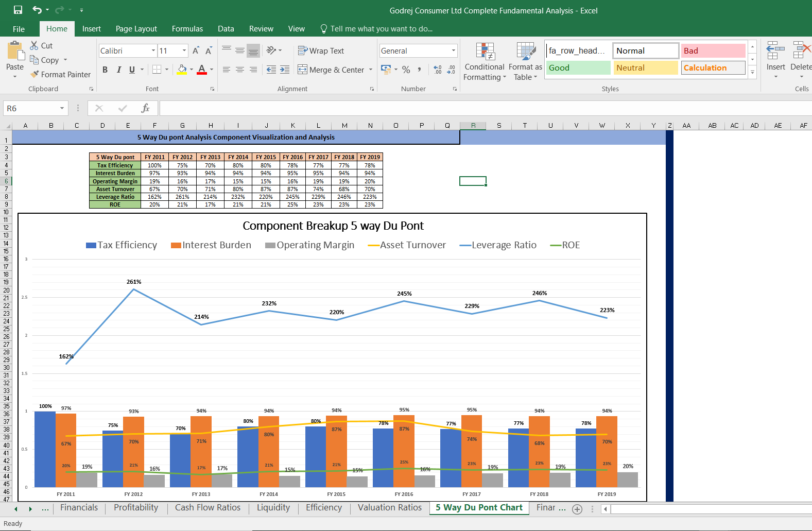Select the Format Painter brush
Viewport: 812px width, 531px height.
coord(34,74)
